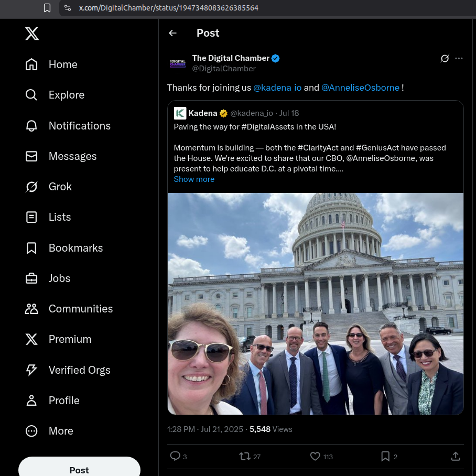Select the Lists menu label
Image resolution: width=476 pixels, height=476 pixels.
[60, 217]
